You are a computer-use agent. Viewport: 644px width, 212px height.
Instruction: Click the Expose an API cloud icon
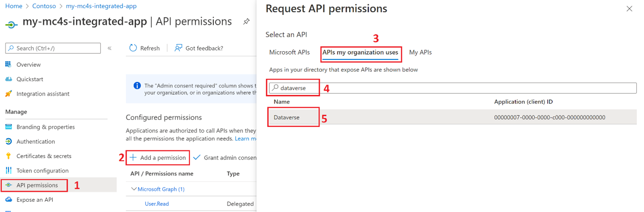pos(9,200)
